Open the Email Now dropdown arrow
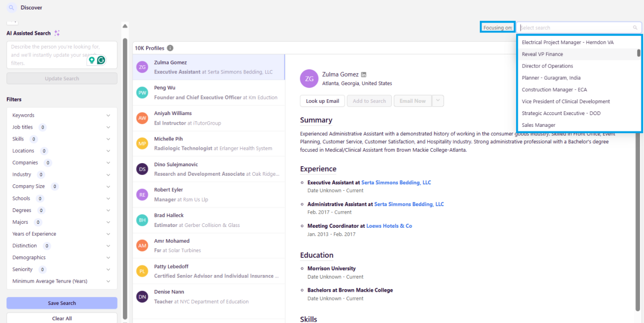Screen dimensions: 644x323 pyautogui.click(x=438, y=101)
